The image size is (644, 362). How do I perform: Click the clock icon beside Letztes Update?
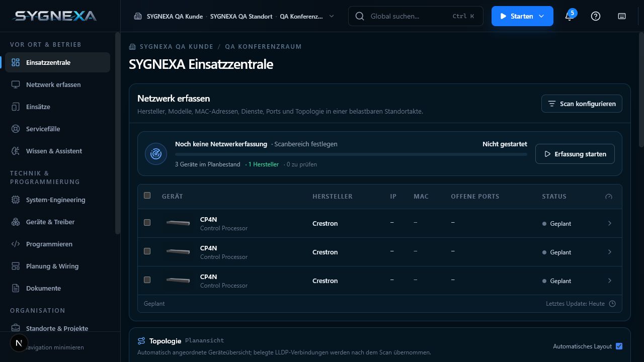point(612,304)
